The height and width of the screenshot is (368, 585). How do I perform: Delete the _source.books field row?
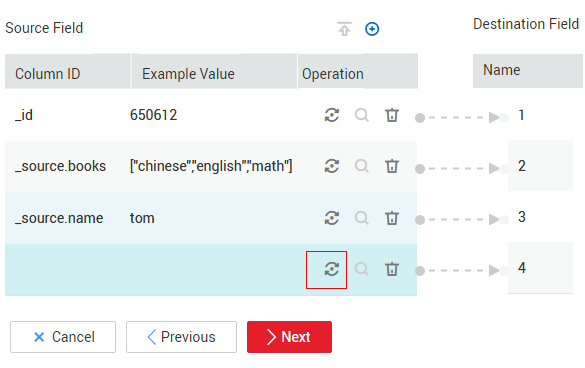click(x=392, y=166)
